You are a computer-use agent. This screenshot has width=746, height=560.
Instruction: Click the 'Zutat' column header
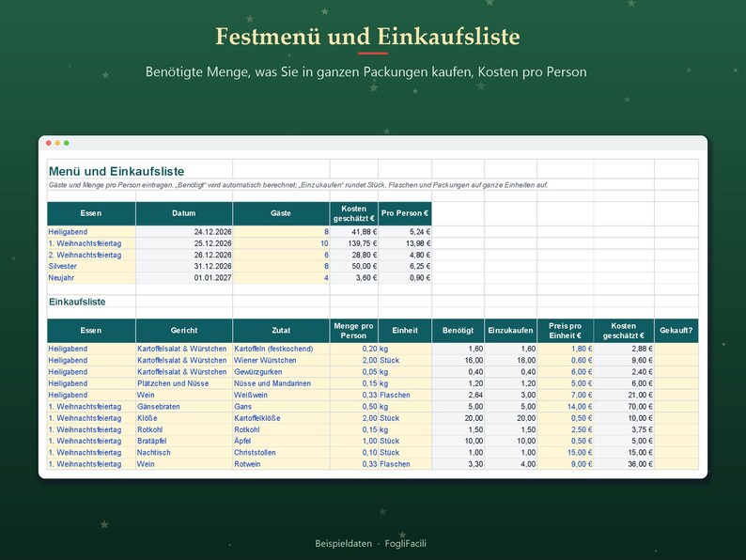click(x=281, y=331)
